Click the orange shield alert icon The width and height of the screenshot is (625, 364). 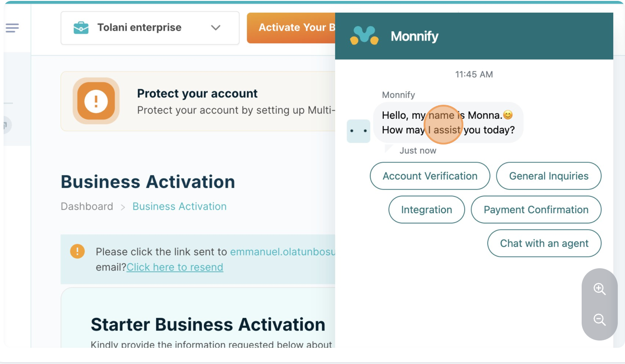point(96,101)
